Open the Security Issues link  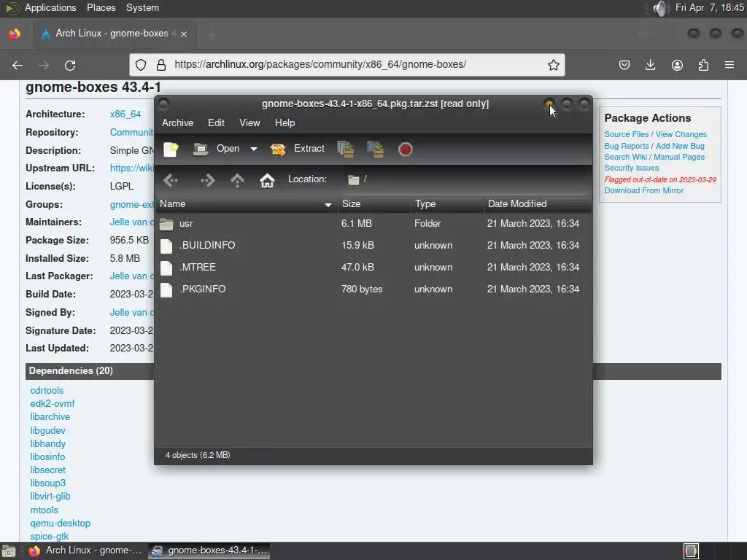tap(632, 168)
